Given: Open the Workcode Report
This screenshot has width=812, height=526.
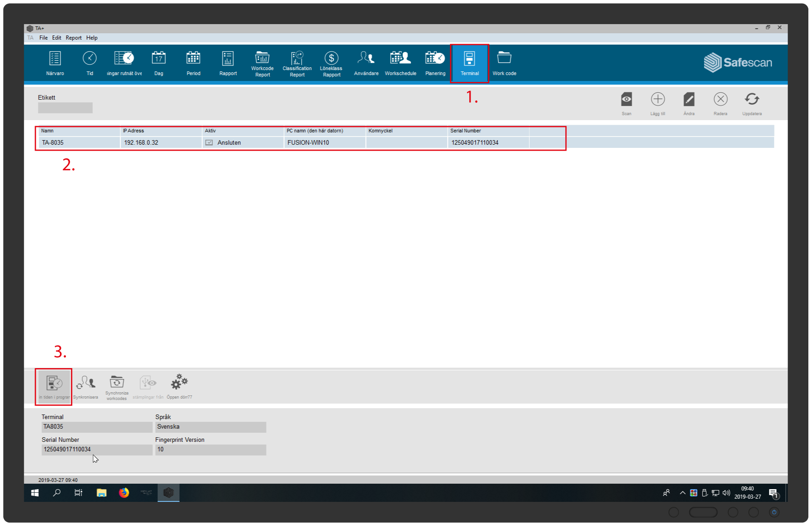Looking at the screenshot, I should [262, 63].
